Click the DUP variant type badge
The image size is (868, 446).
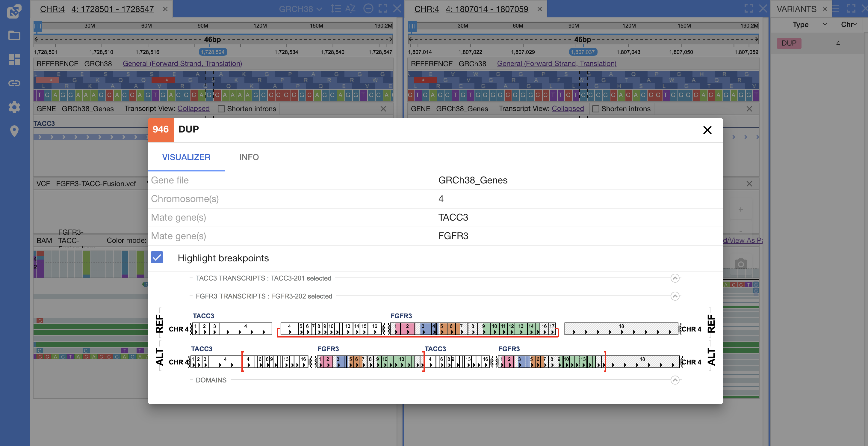tap(789, 43)
